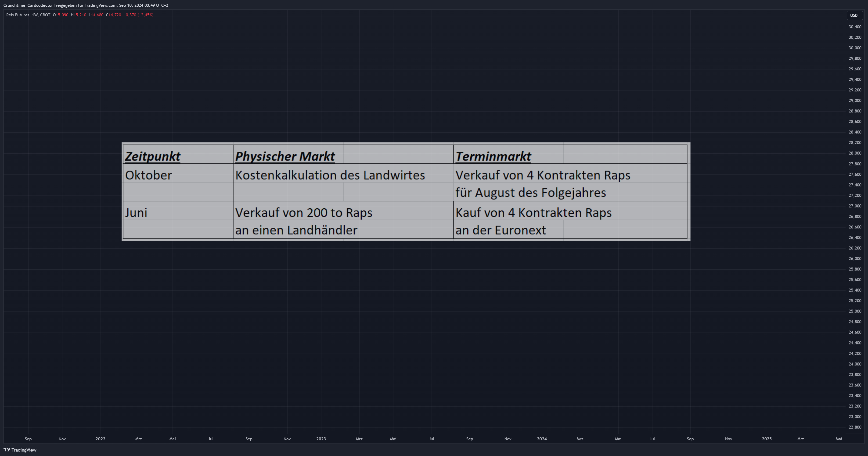Click the TradingView logo at bottom left

pyautogui.click(x=20, y=450)
